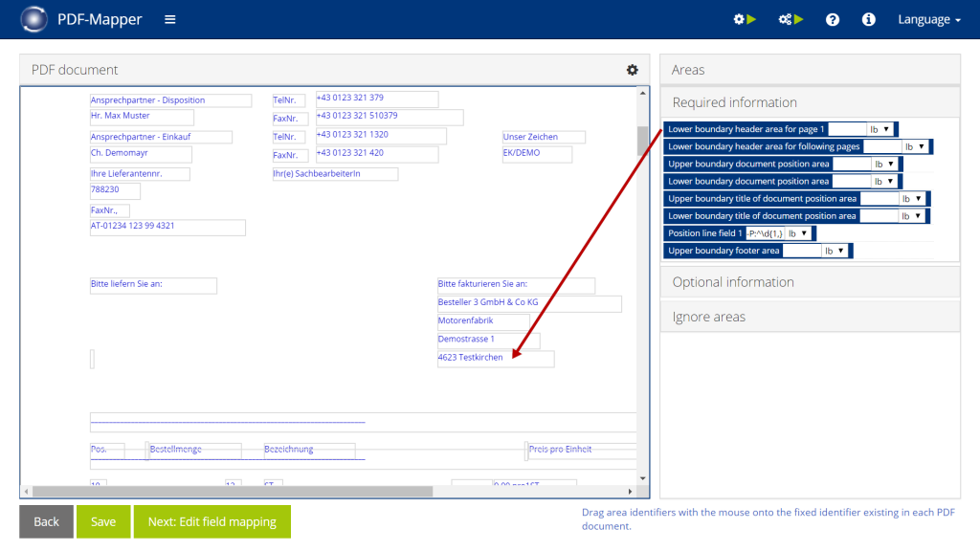Screen dimensions: 980x551
Task: Select the 'Besteller 3 GmbH & Co KG' field
Action: click(x=529, y=303)
